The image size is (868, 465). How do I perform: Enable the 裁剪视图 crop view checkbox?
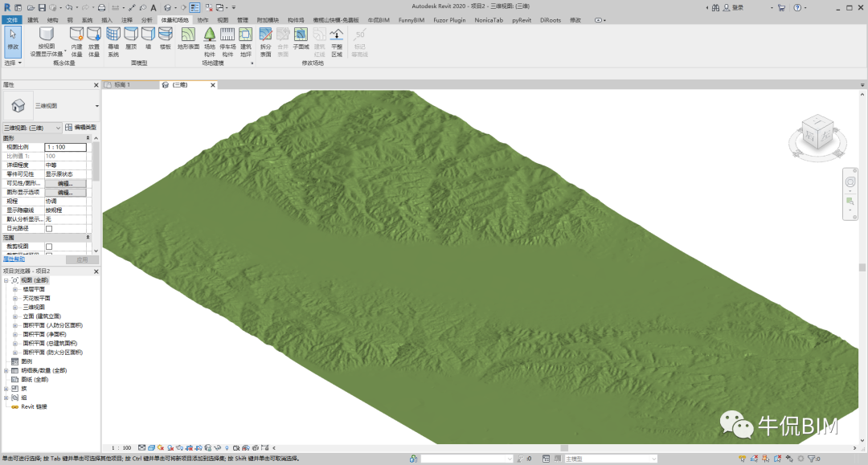pyautogui.click(x=49, y=247)
